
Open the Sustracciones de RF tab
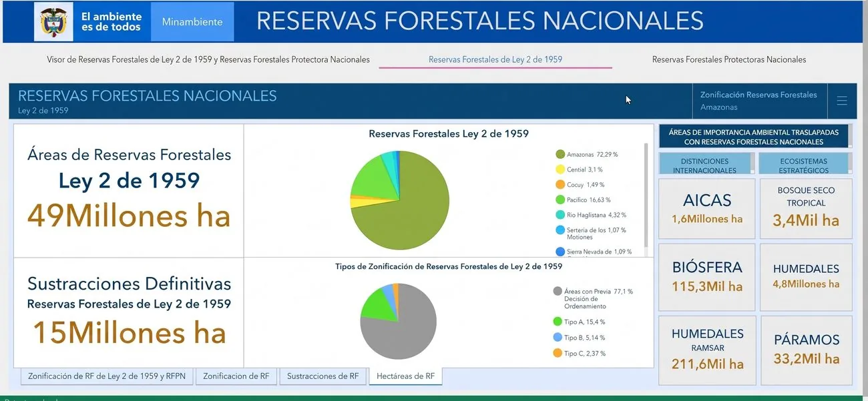tap(323, 376)
